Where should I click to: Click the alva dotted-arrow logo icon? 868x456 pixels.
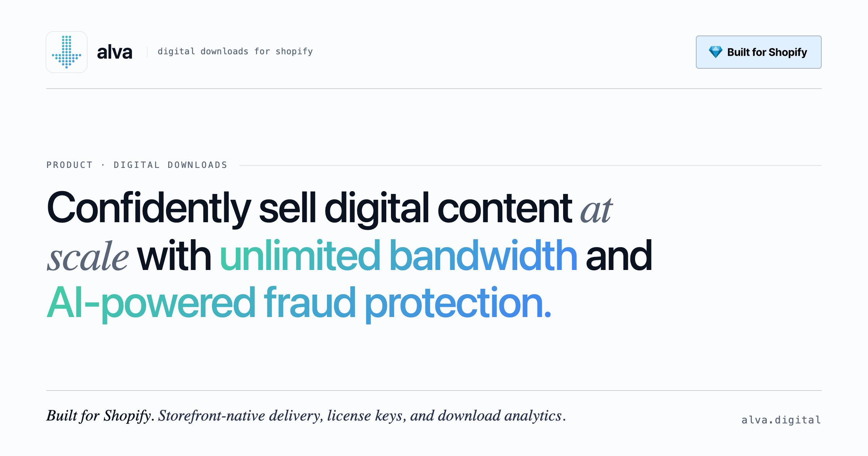67,52
